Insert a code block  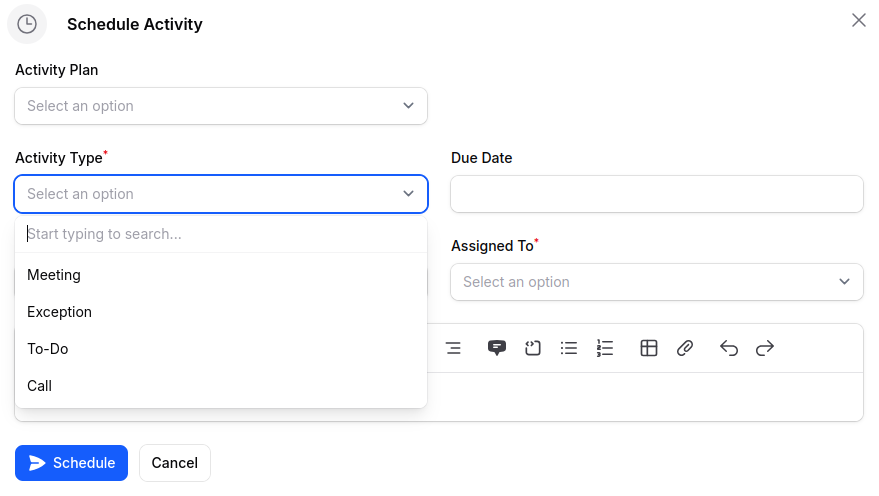tap(533, 348)
